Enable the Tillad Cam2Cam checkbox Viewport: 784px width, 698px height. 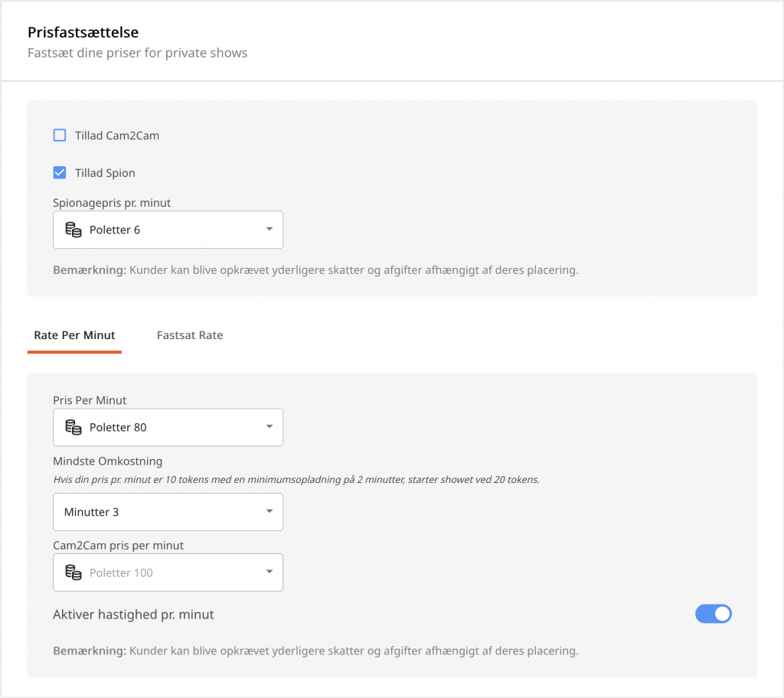pyautogui.click(x=60, y=135)
